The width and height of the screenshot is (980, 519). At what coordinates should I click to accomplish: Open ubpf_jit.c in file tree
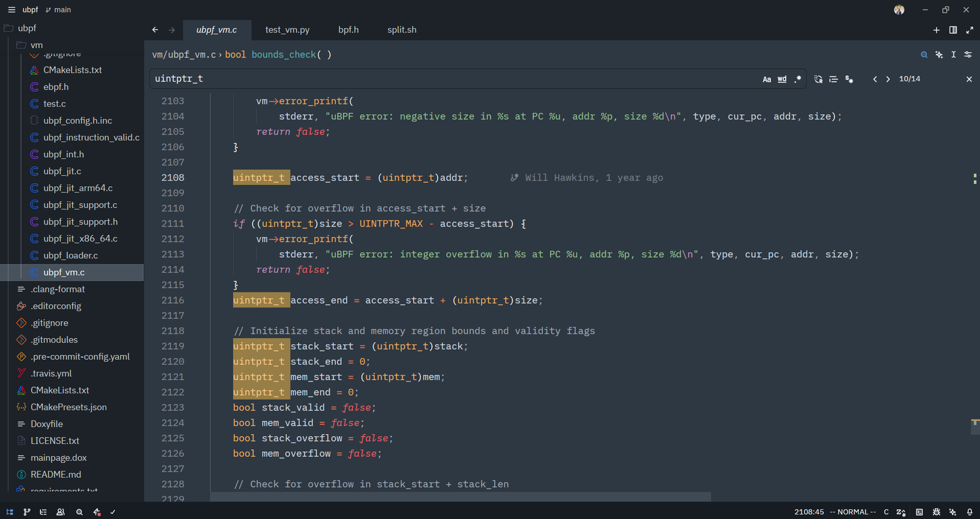(62, 171)
